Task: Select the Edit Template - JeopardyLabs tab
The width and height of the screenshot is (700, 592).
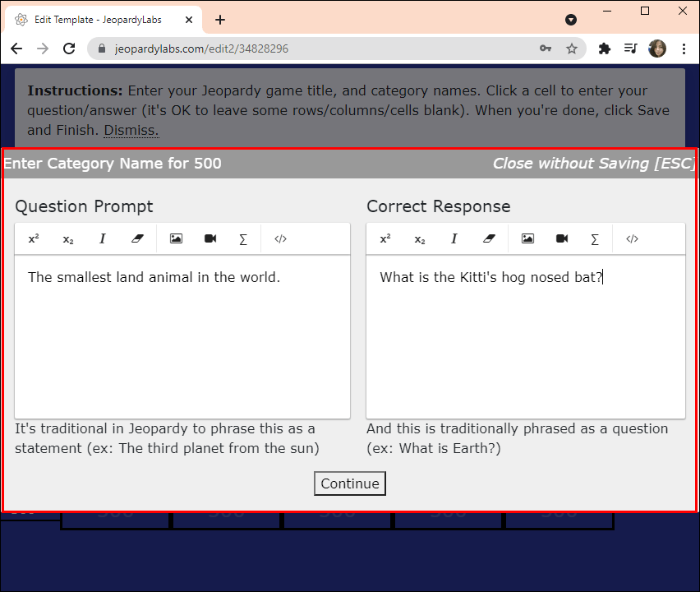Action: tap(104, 20)
